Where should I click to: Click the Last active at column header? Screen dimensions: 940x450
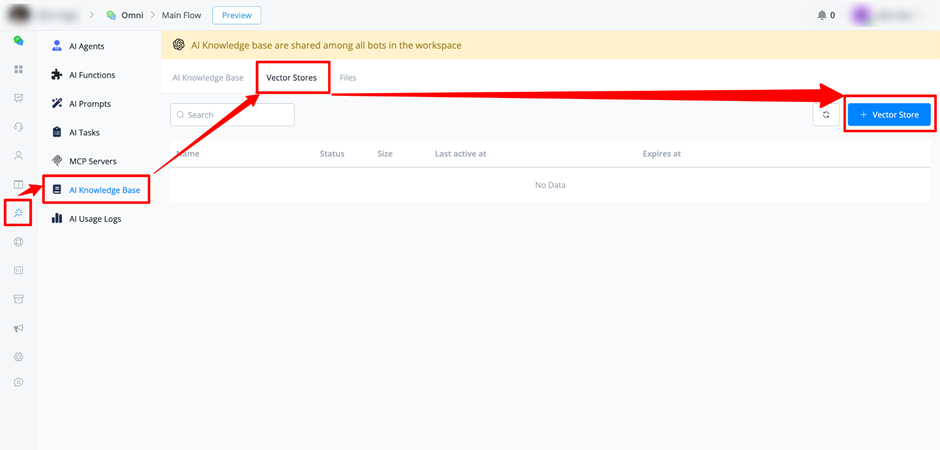click(x=460, y=154)
